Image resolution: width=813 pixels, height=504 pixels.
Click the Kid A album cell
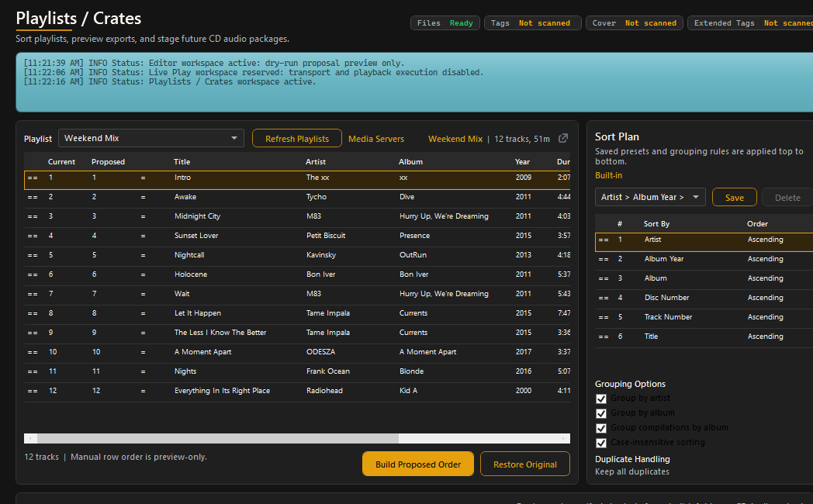tap(408, 391)
